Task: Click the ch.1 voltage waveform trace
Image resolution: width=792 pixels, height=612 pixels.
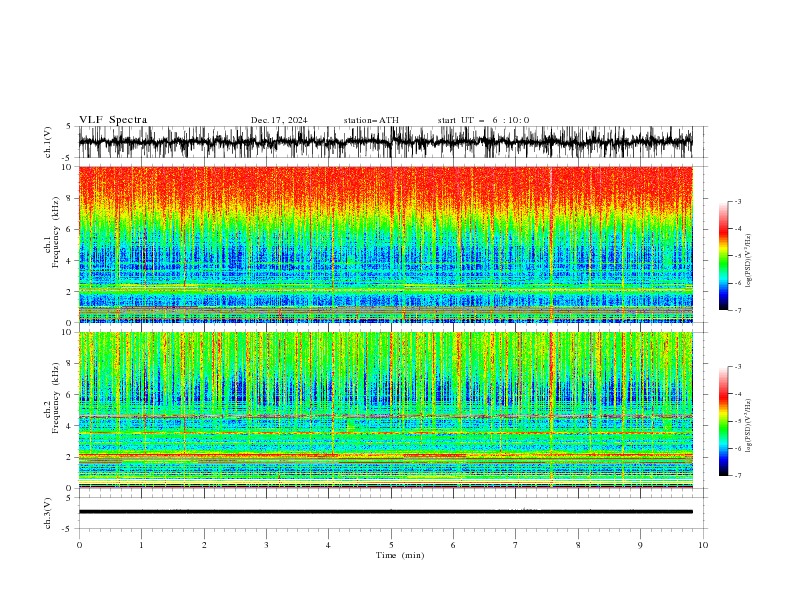Action: (385, 142)
